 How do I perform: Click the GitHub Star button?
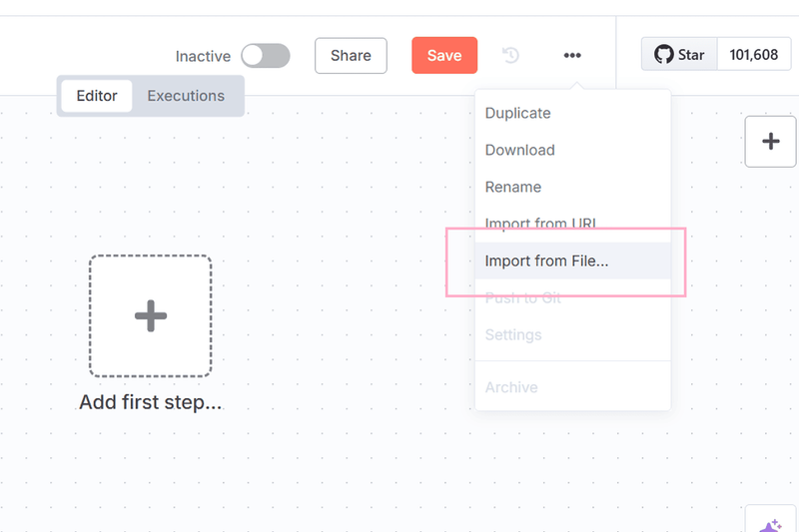coord(679,55)
